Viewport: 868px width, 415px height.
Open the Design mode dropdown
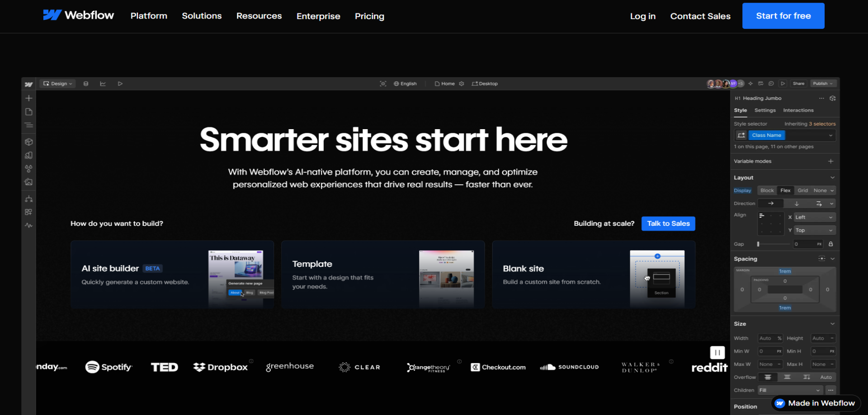[x=58, y=84]
